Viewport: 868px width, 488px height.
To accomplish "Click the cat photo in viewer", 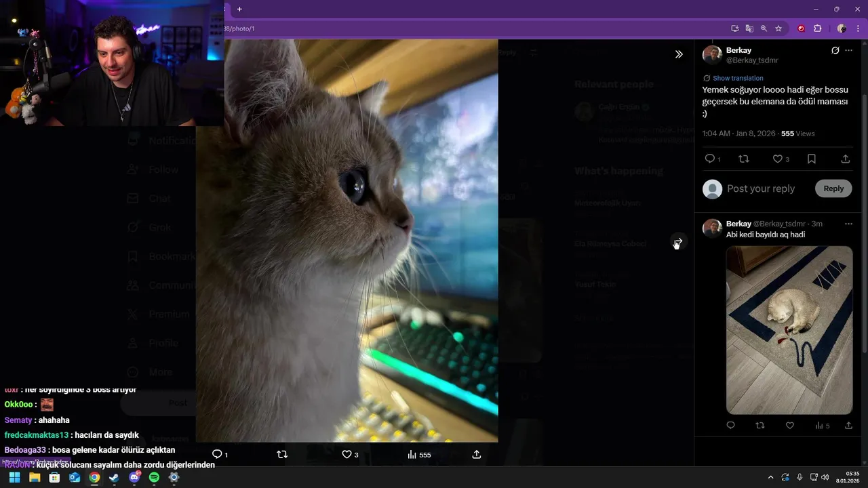I will (347, 241).
